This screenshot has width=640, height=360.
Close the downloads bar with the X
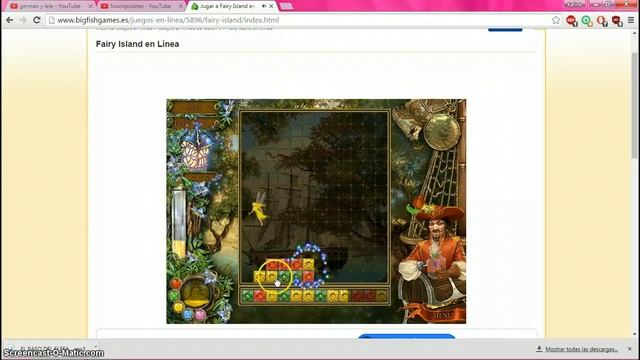[x=629, y=349]
